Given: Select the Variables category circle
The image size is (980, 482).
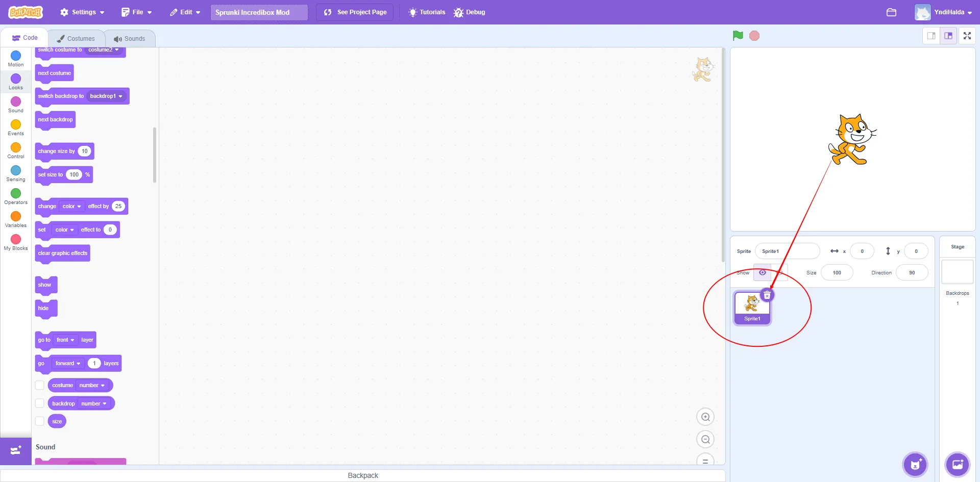Looking at the screenshot, I should [16, 216].
